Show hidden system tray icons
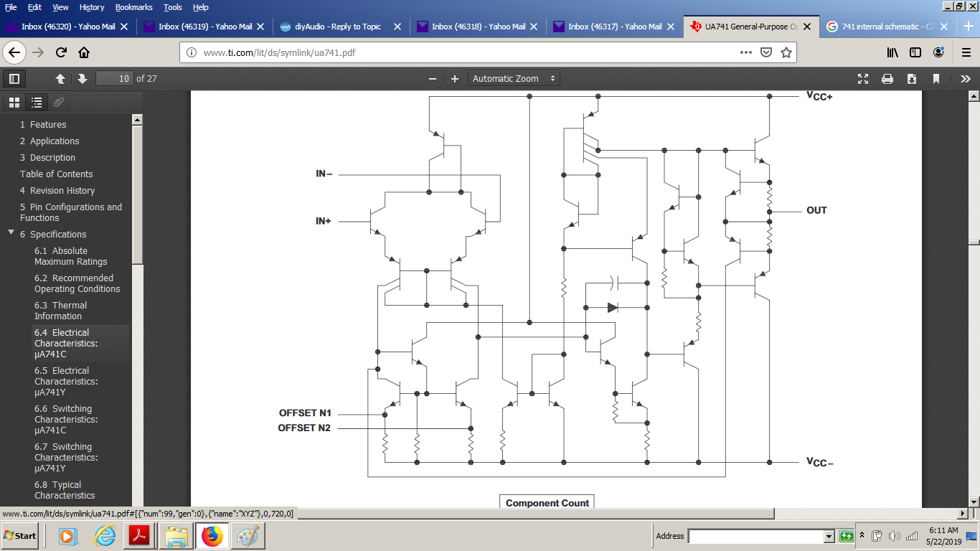 tap(862, 536)
